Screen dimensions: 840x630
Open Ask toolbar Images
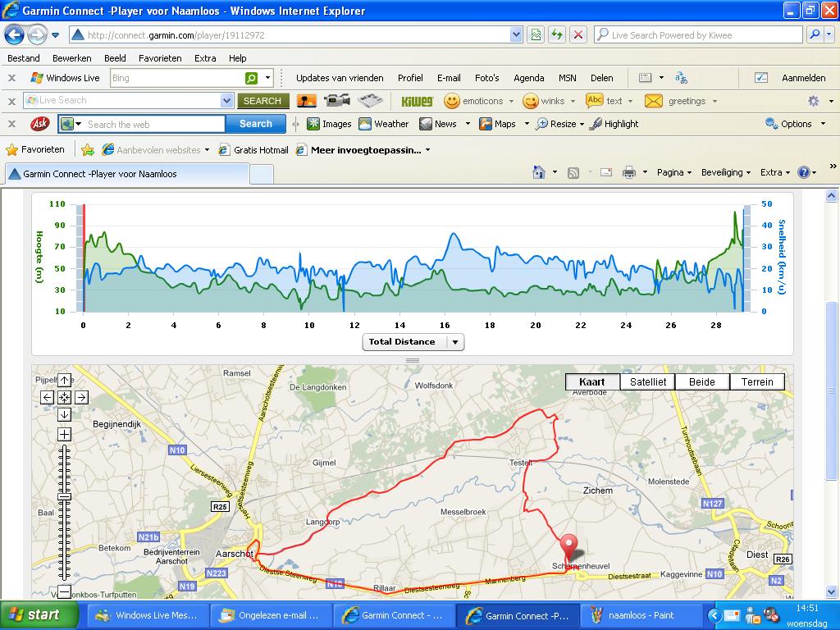(329, 124)
